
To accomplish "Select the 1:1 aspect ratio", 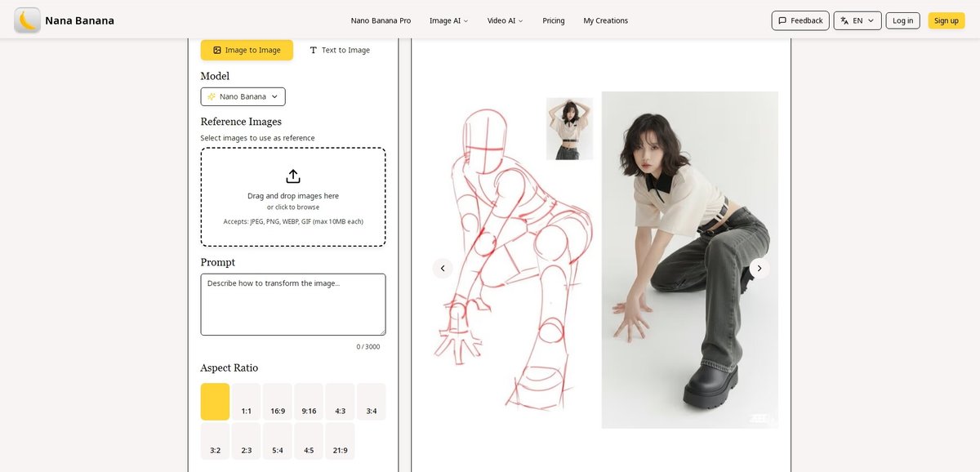I will point(246,402).
